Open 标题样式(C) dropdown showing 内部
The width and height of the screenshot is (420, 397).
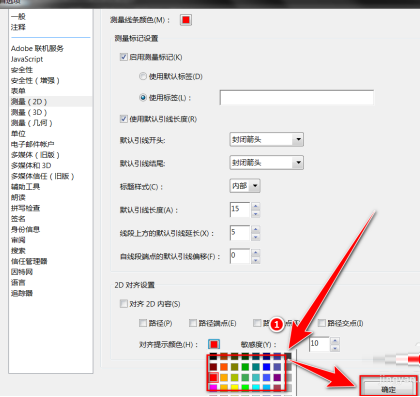pos(245,186)
